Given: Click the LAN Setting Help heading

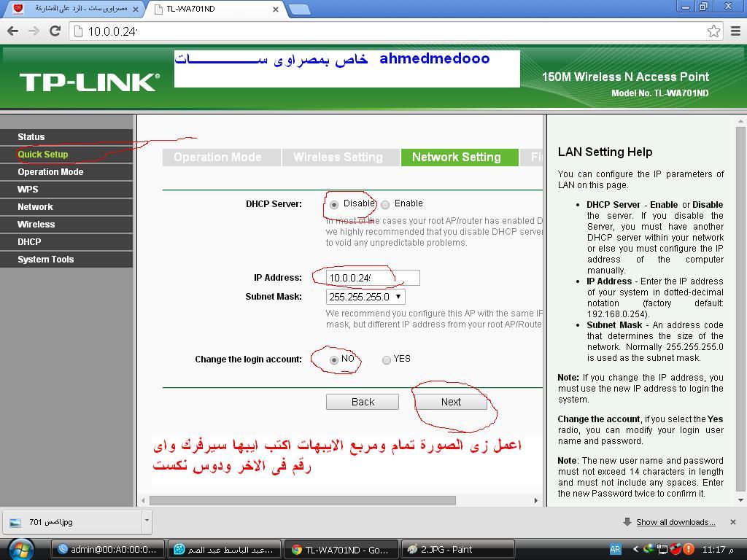Looking at the screenshot, I should (605, 152).
